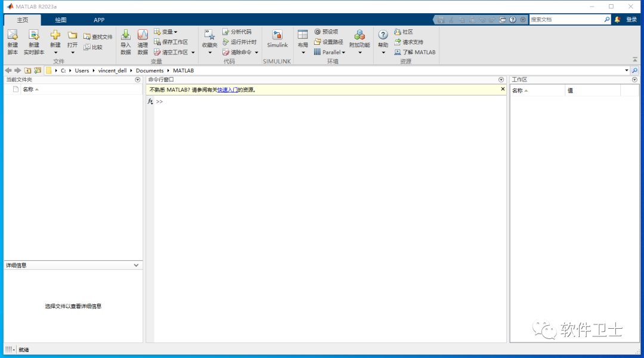The width and height of the screenshot is (644, 358).
Task: Click Learn MATLAB (了解 MATLAB)
Action: click(x=415, y=52)
